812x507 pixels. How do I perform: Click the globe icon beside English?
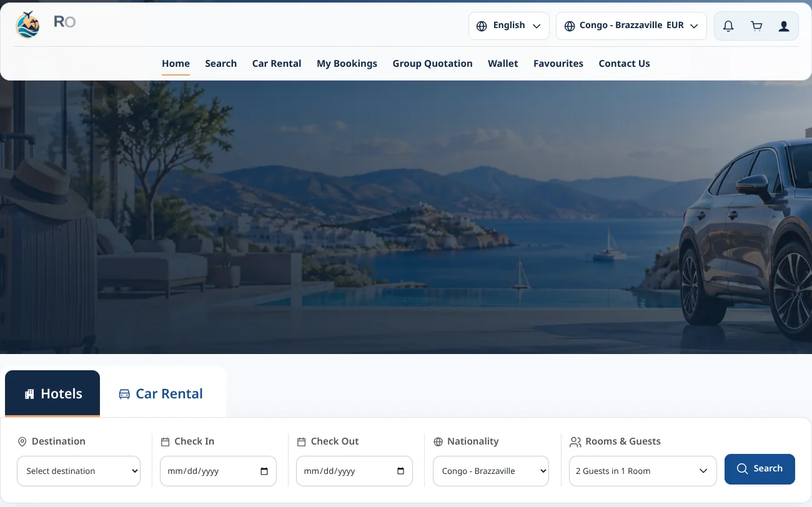click(x=482, y=26)
